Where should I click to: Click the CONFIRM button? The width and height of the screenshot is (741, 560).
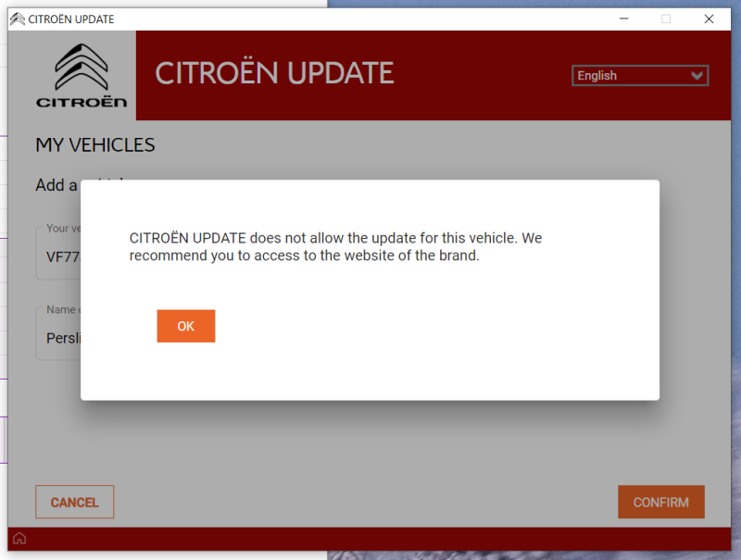pos(660,502)
